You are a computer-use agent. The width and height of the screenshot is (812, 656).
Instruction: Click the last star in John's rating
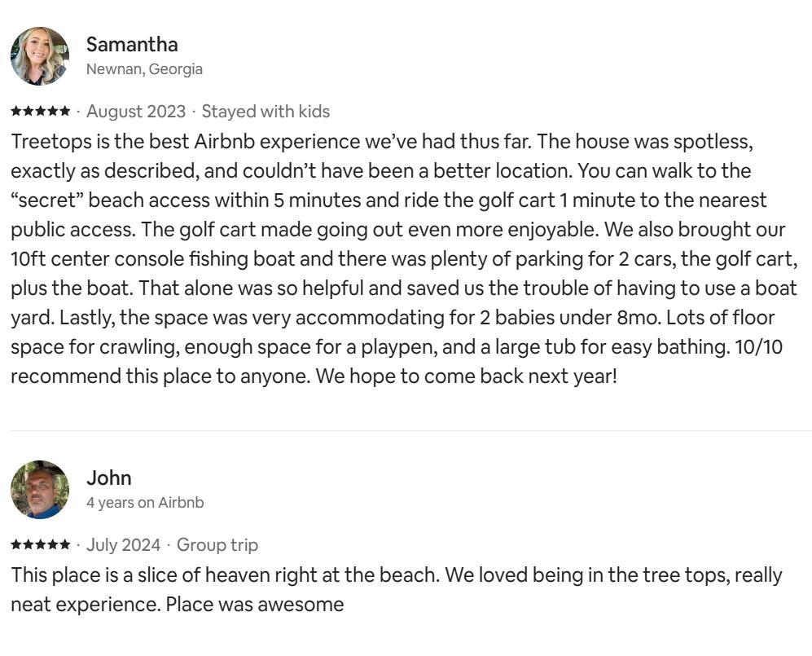click(x=64, y=544)
